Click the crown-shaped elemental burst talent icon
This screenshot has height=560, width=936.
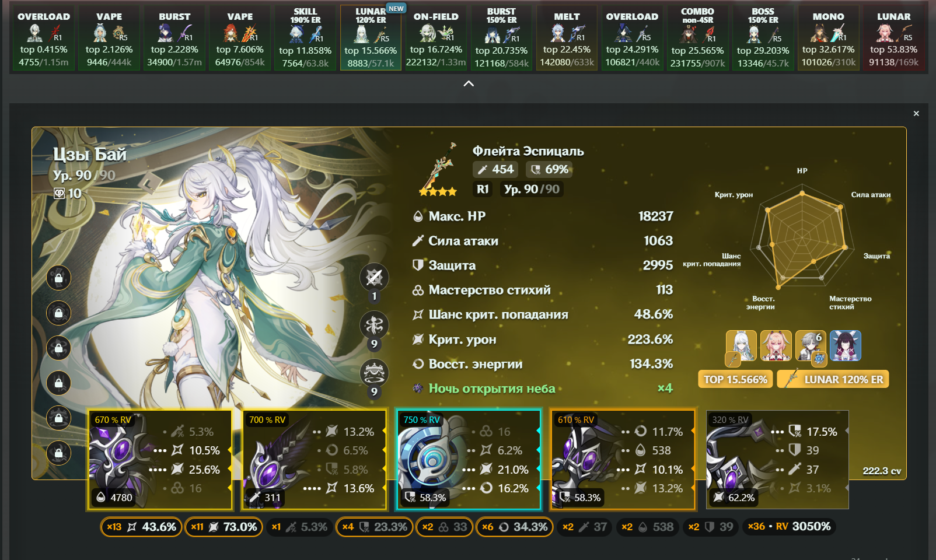pos(374,373)
